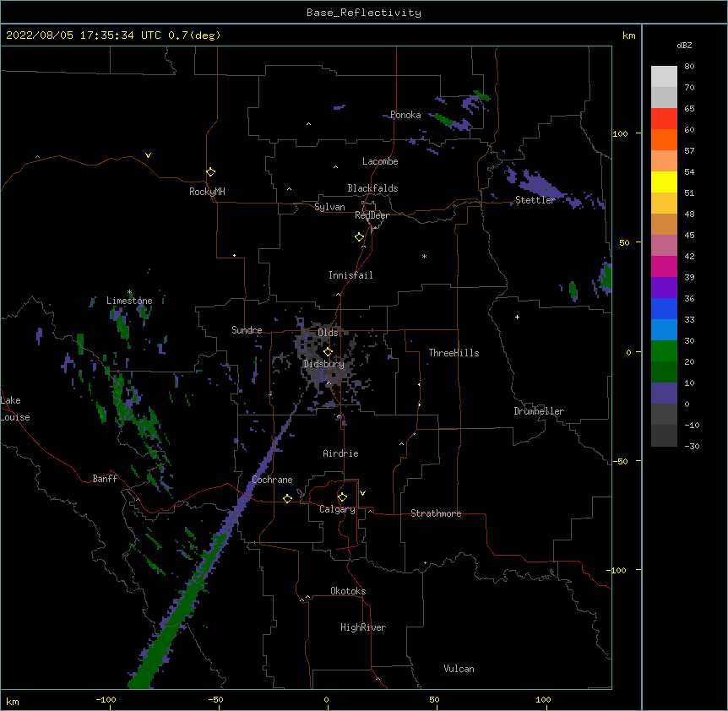Click the HighRiver label
The width and height of the screenshot is (728, 711).
363,627
